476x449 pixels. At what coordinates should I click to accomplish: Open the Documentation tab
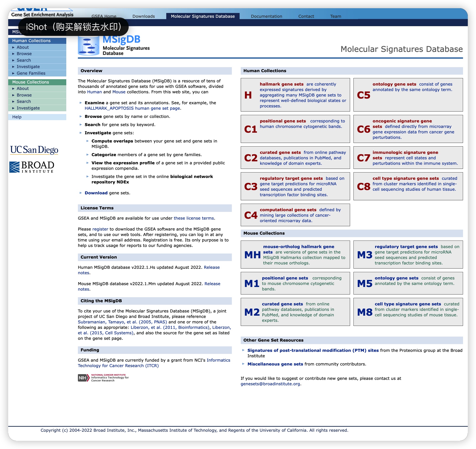coord(266,16)
